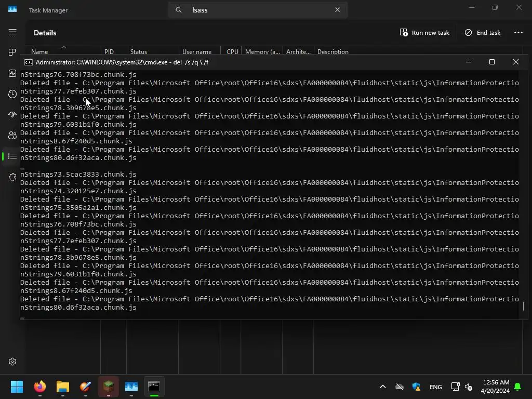Click the lsass search input field
The height and width of the screenshot is (399, 532).
258,10
